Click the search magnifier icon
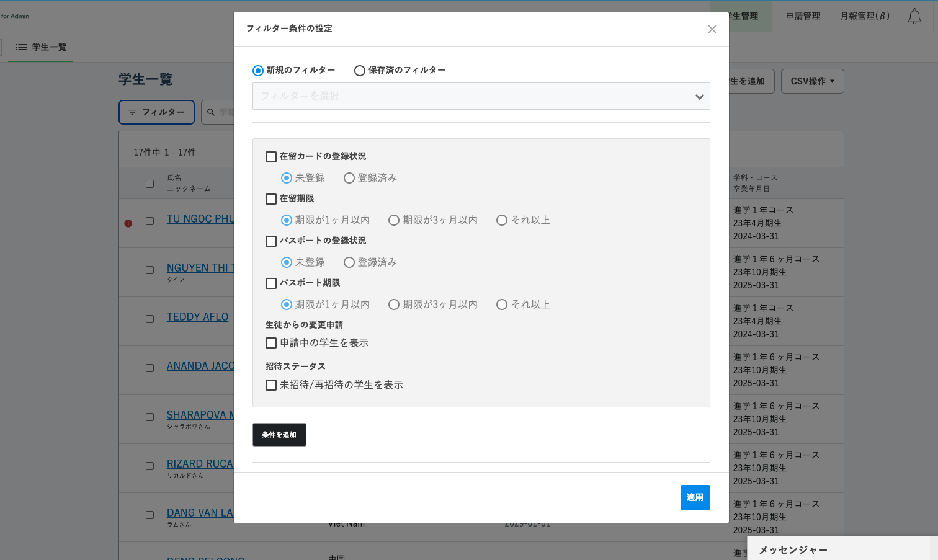This screenshot has width=938, height=560. click(211, 112)
